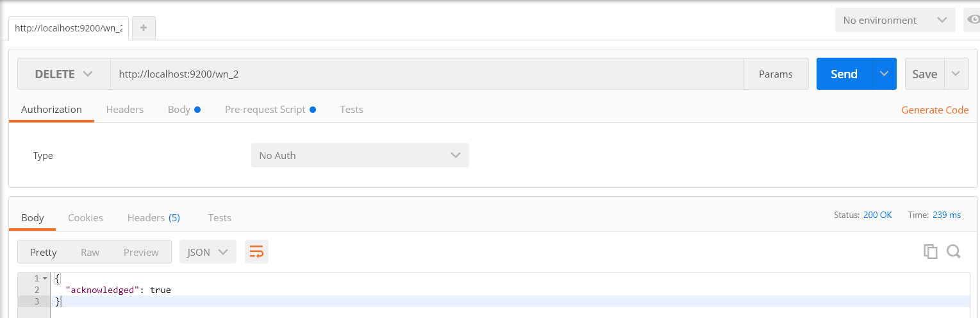Switch response view to Raw
Screen dimensions: 980x318
point(90,252)
